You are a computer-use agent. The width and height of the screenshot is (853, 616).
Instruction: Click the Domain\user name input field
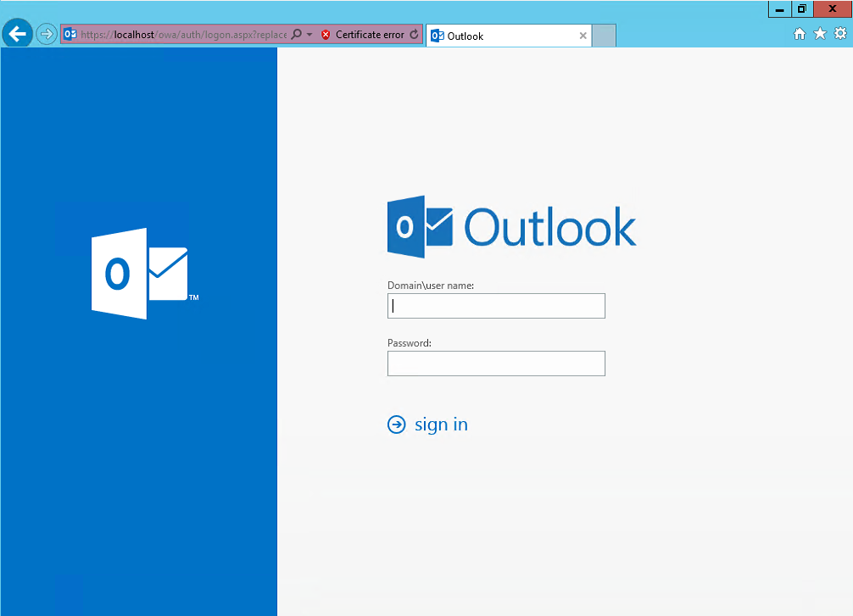tap(496, 306)
